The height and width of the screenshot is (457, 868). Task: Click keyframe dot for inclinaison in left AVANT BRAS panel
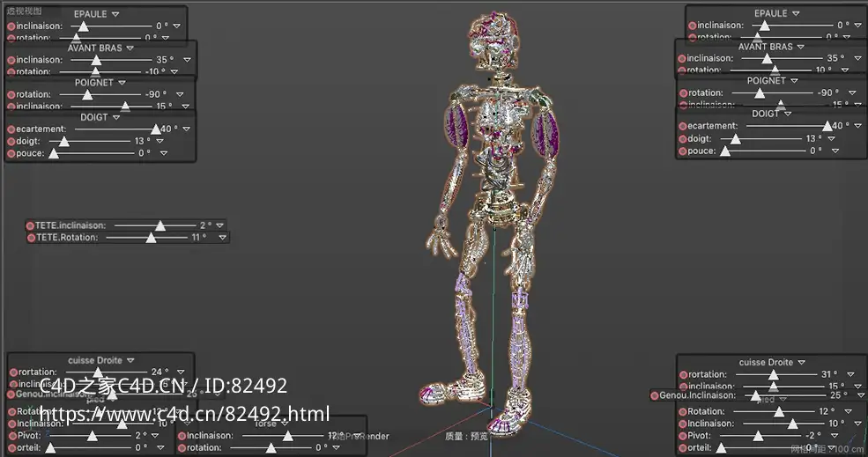11,60
